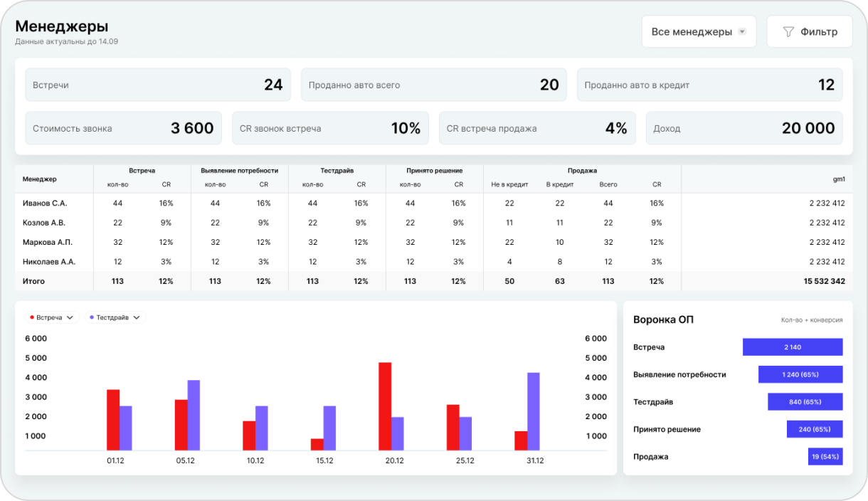Image resolution: width=868 pixels, height=501 pixels.
Task: Click the Менеджеры page title
Action: tap(62, 26)
